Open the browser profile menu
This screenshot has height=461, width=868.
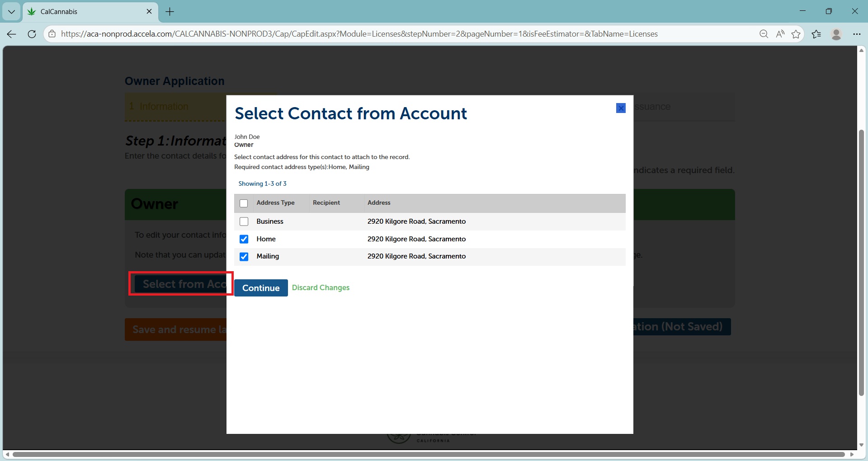pos(836,34)
